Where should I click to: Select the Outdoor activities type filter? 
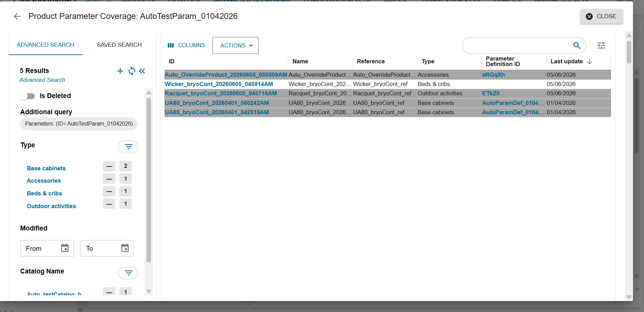pyautogui.click(x=51, y=206)
